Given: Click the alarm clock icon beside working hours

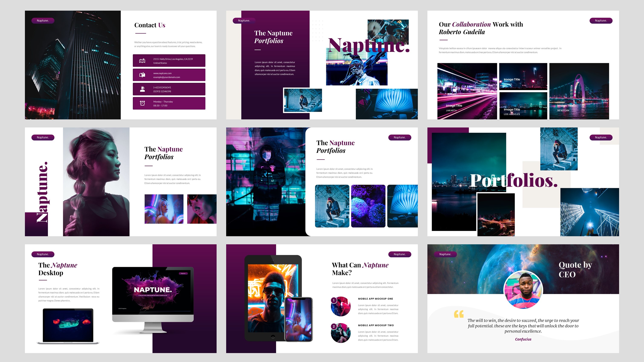Looking at the screenshot, I should tap(142, 103).
